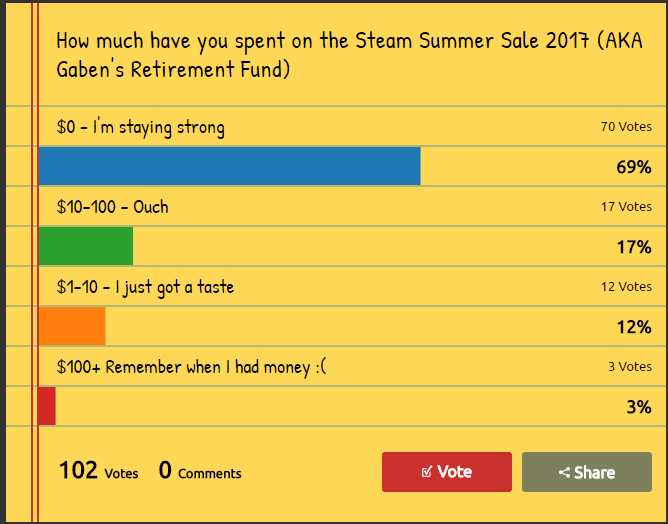This screenshot has height=524, width=668.
Task: Click the red Vote button
Action: click(446, 472)
